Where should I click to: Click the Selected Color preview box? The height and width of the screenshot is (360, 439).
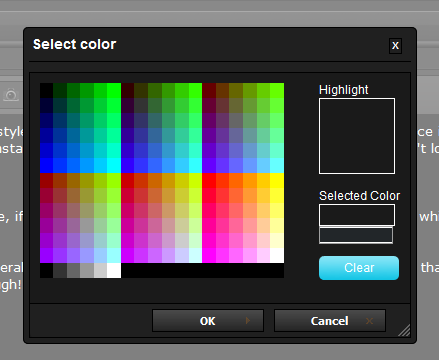357,215
